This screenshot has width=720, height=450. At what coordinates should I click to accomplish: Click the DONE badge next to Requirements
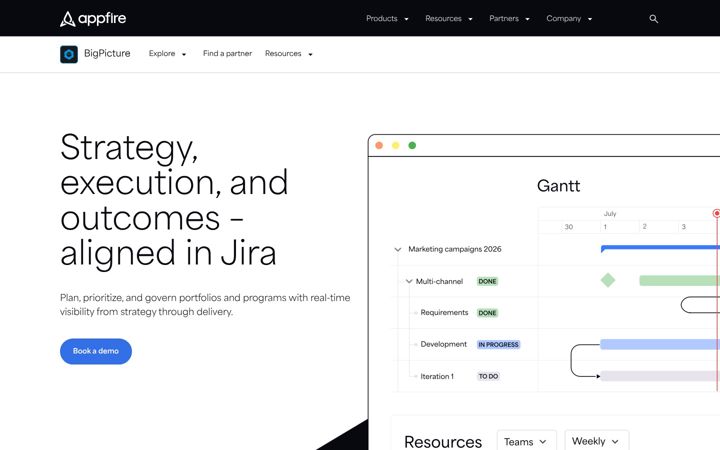point(487,313)
